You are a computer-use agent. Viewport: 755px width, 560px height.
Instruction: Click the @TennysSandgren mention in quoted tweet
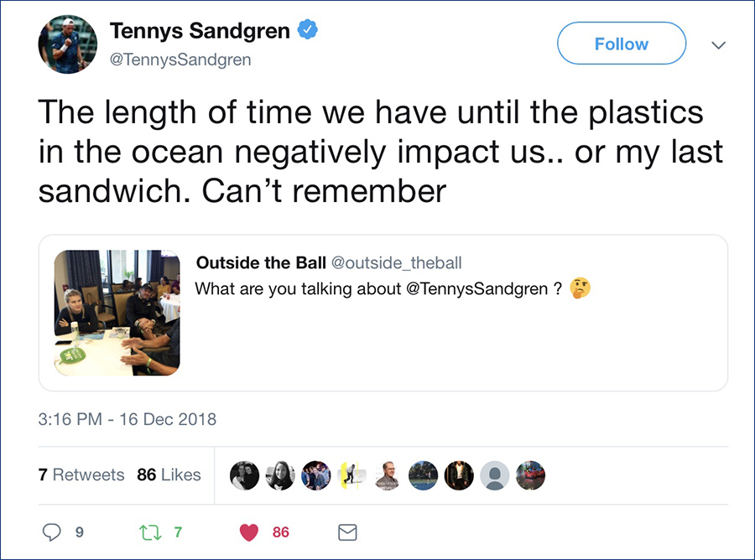tap(477, 288)
